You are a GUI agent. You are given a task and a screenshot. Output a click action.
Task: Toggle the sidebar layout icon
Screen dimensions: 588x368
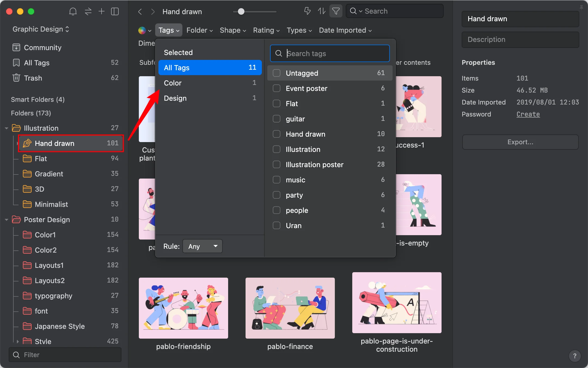[115, 11]
